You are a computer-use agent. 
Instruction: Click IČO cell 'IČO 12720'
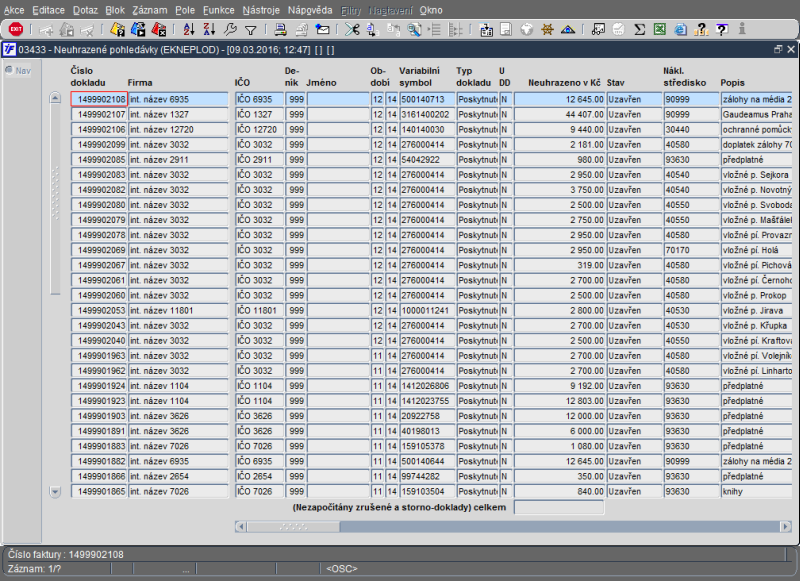(259, 130)
